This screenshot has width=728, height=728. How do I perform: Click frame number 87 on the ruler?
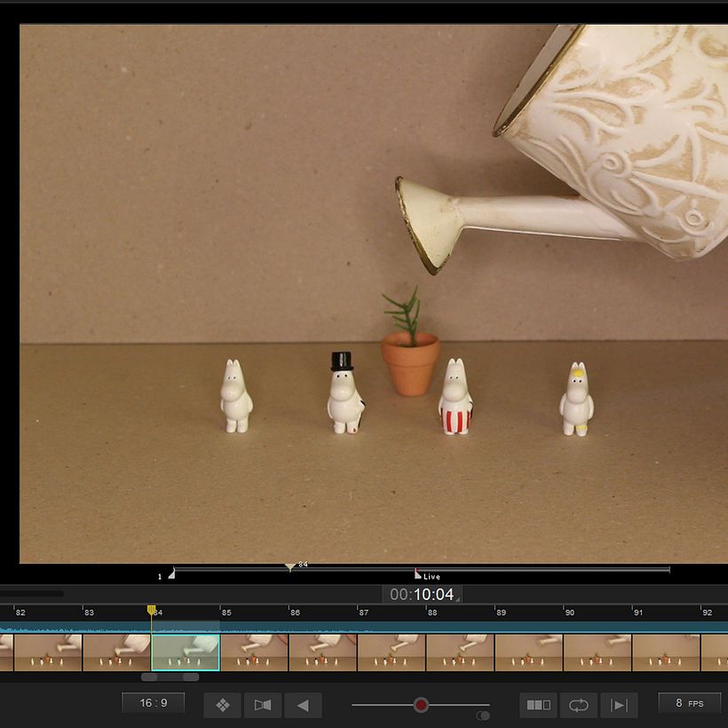[x=364, y=613]
